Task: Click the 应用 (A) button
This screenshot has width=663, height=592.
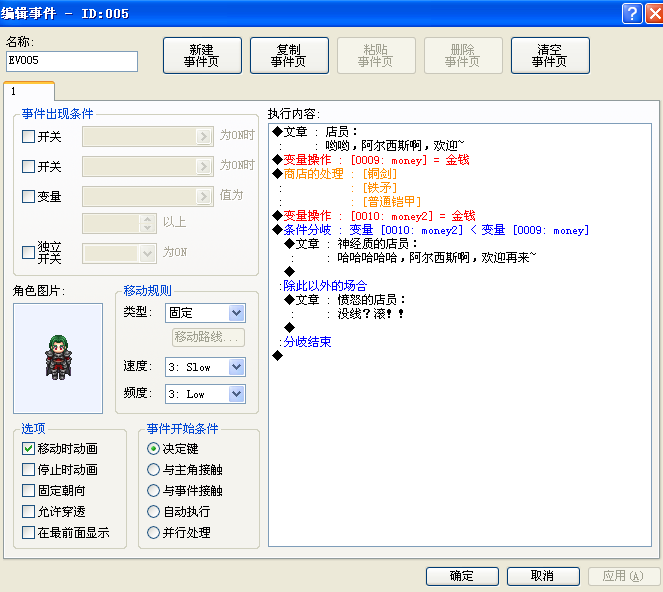Action: (624, 576)
